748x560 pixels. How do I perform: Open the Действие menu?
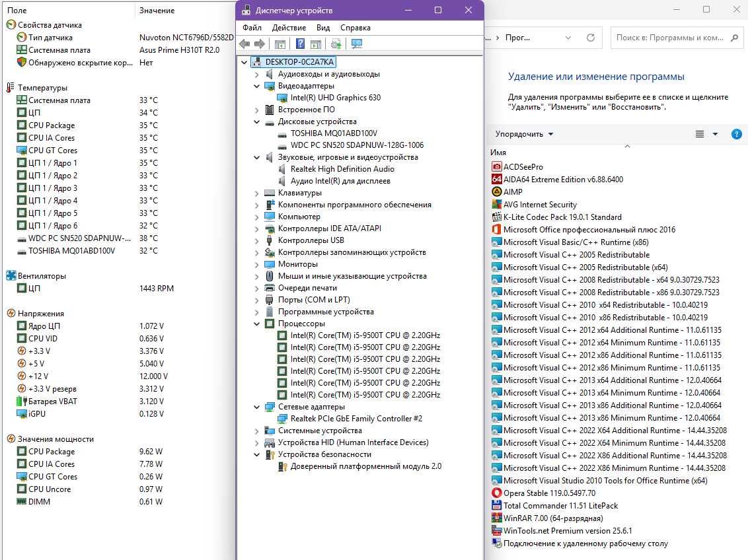[289, 28]
